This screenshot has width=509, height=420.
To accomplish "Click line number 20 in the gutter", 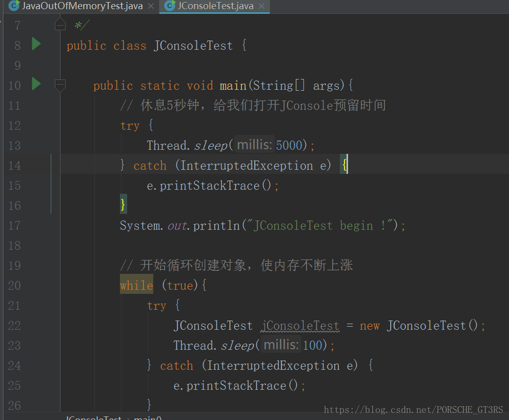I will pos(14,286).
